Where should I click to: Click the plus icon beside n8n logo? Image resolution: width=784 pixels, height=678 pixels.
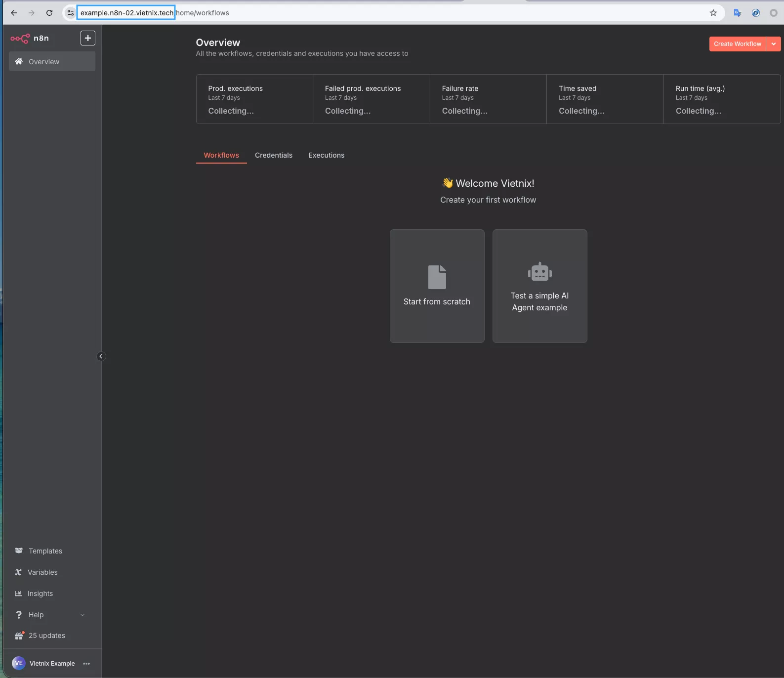[x=87, y=38]
